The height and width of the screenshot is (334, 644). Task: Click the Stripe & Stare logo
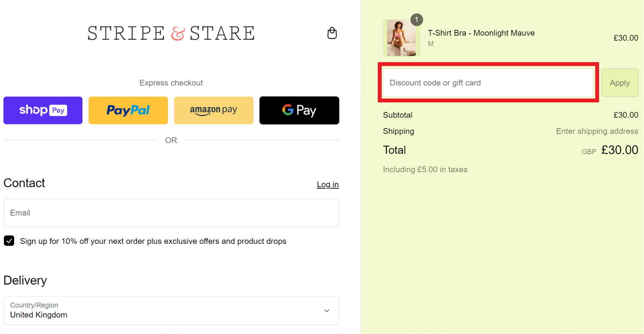tap(171, 33)
